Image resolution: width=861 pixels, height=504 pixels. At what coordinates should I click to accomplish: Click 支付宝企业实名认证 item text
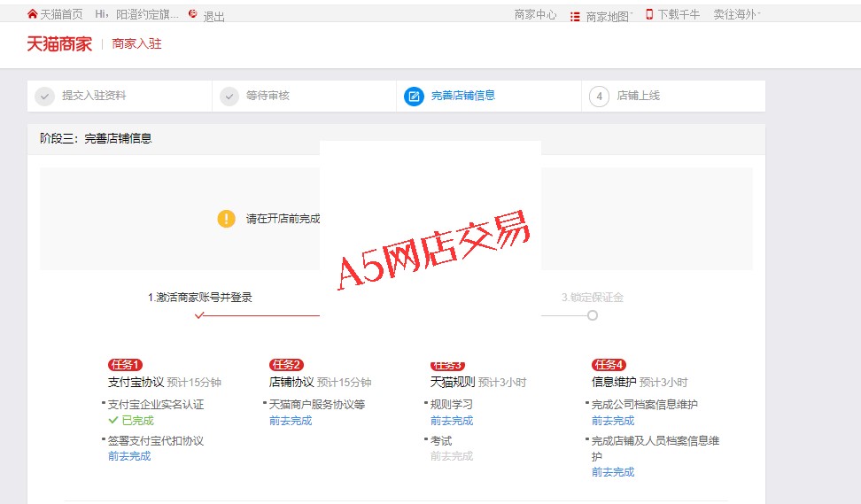pyautogui.click(x=155, y=405)
